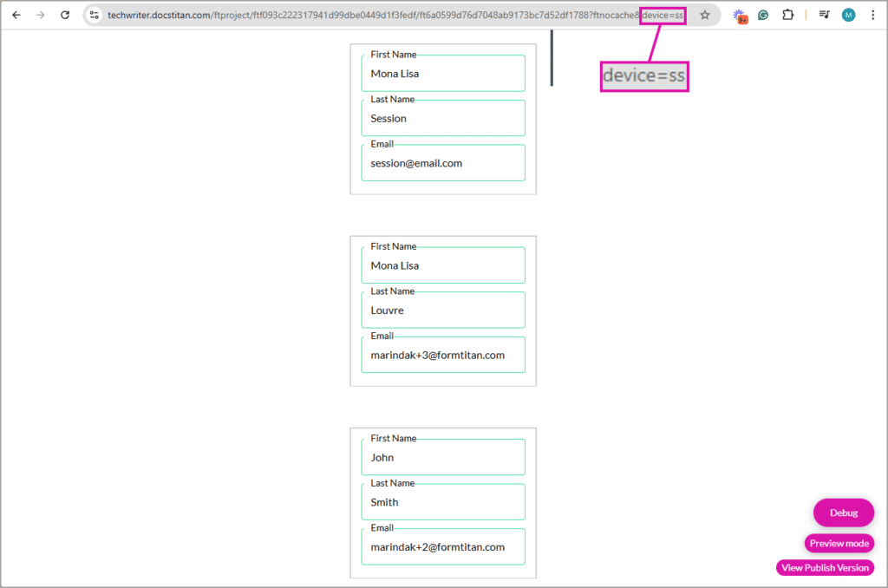888x588 pixels.
Task: Click the back navigation arrow
Action: 16,15
